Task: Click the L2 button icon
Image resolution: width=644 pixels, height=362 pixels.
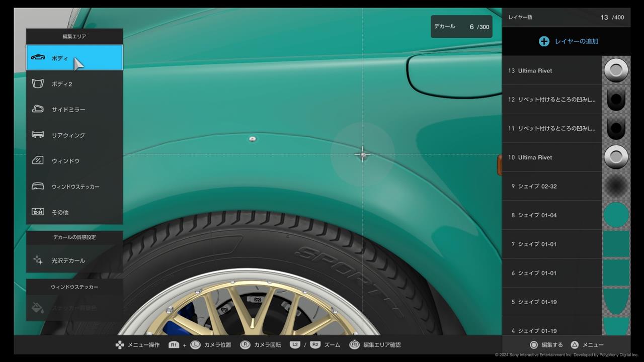Action: click(295, 345)
